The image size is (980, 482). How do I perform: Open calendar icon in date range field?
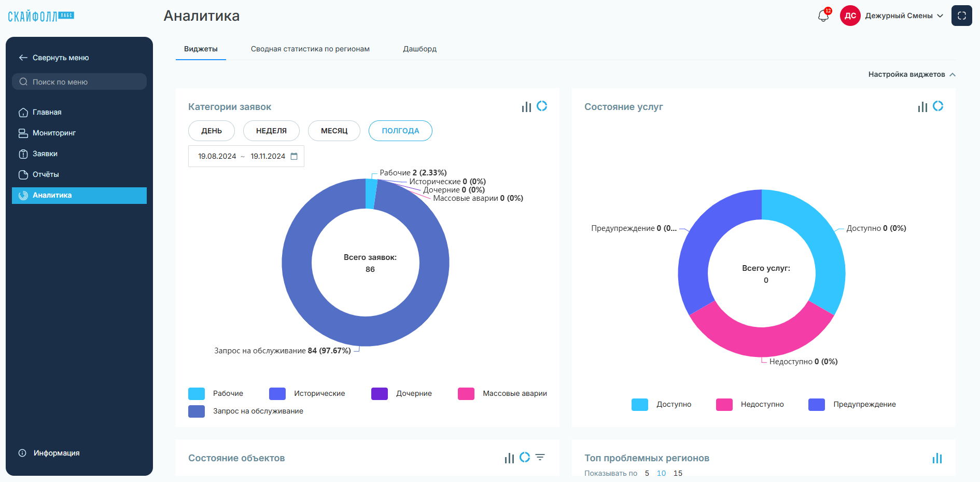(294, 156)
